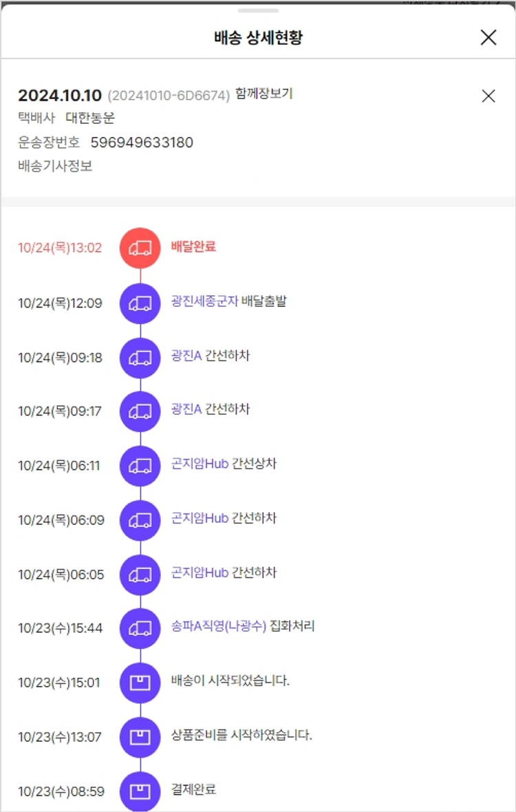
Task: Click truck icon beside 광진세종군자 배달출발
Action: point(140,303)
